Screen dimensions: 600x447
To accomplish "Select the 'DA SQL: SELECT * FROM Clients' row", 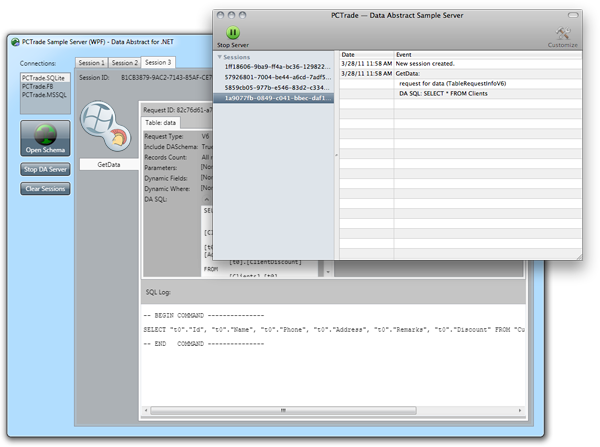I will [x=461, y=93].
